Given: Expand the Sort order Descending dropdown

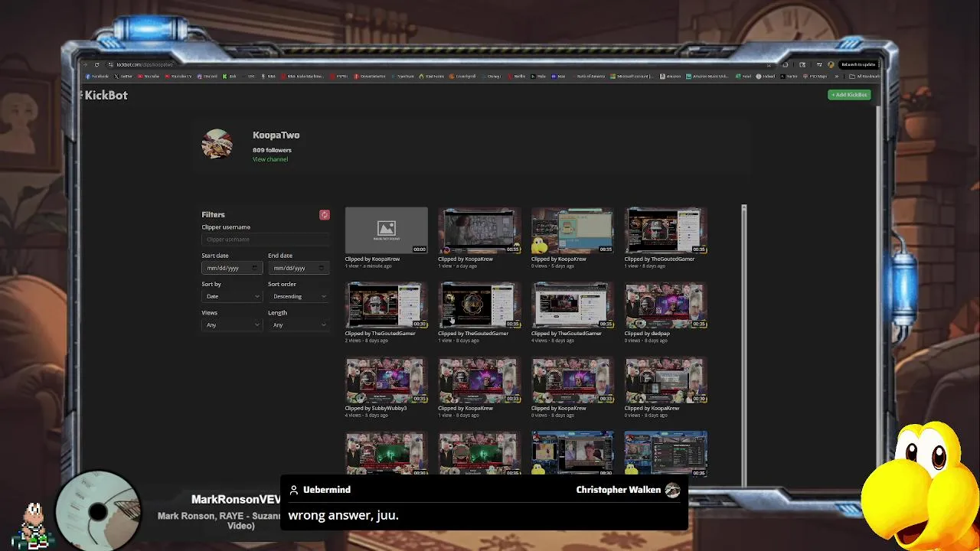Looking at the screenshot, I should (x=299, y=296).
